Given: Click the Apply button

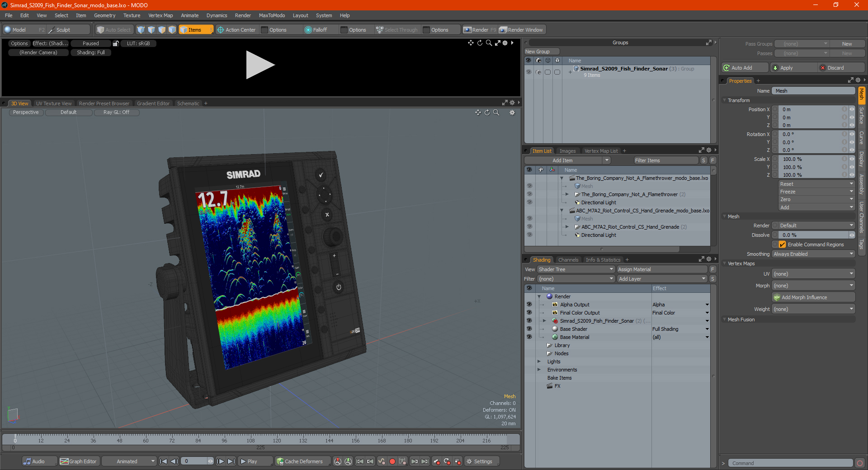Looking at the screenshot, I should click(x=793, y=68).
